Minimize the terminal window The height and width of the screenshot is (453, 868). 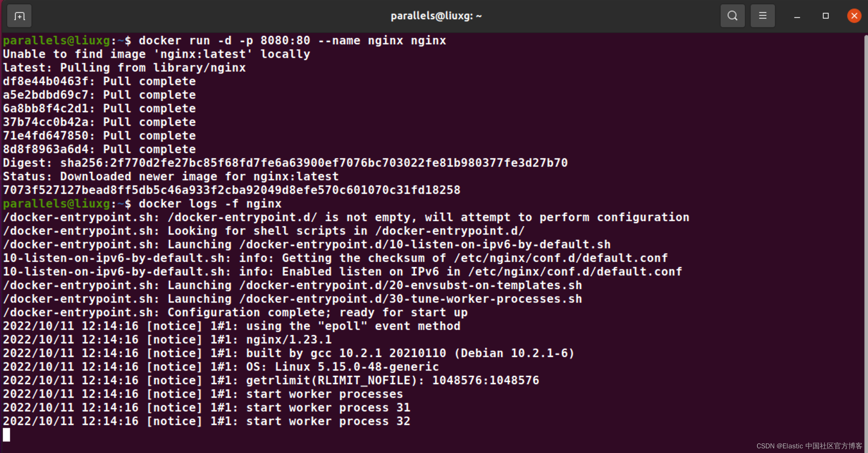tap(797, 16)
